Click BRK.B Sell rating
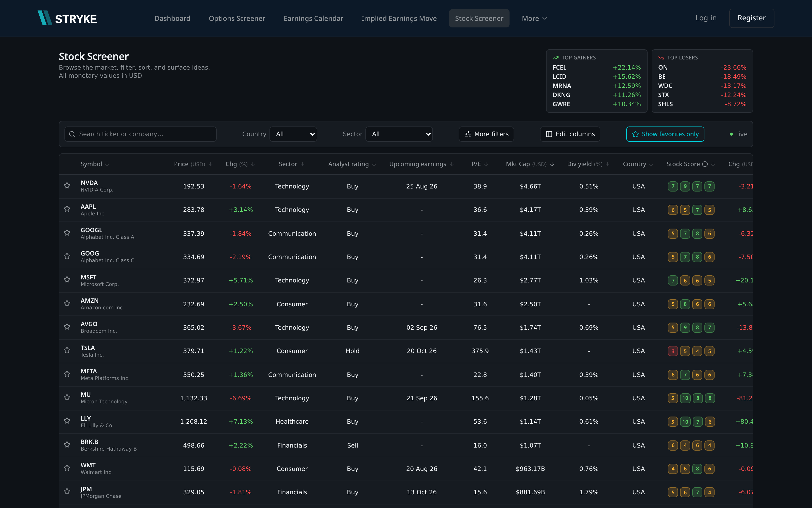The image size is (812, 508). point(352,445)
